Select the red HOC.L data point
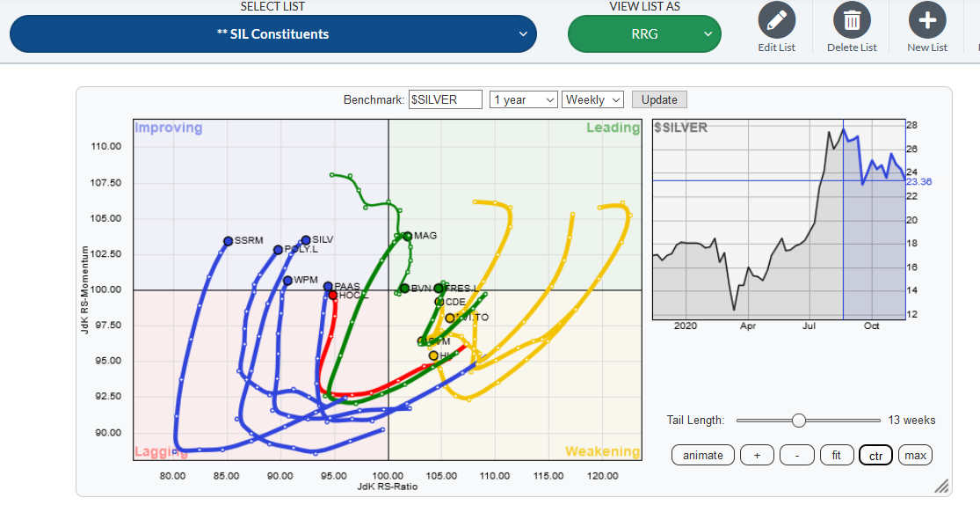 pos(333,295)
